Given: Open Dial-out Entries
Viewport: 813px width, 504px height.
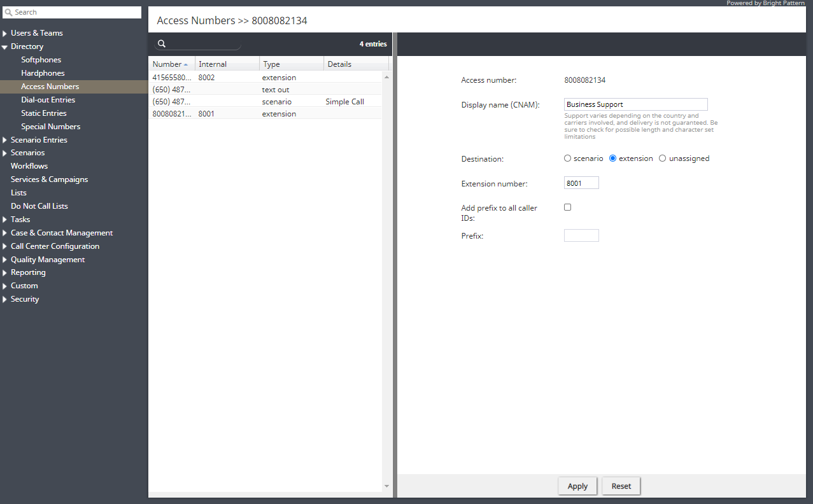Looking at the screenshot, I should pyautogui.click(x=48, y=100).
